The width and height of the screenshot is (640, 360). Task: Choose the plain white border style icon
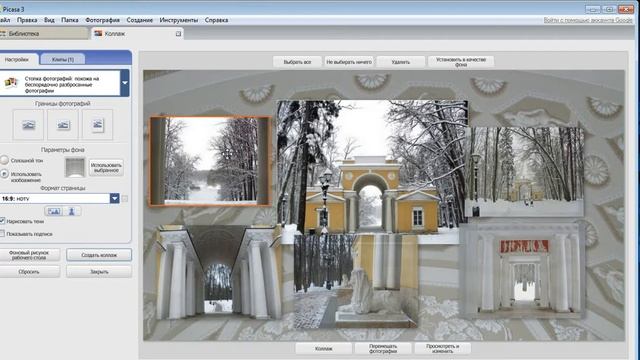point(63,125)
